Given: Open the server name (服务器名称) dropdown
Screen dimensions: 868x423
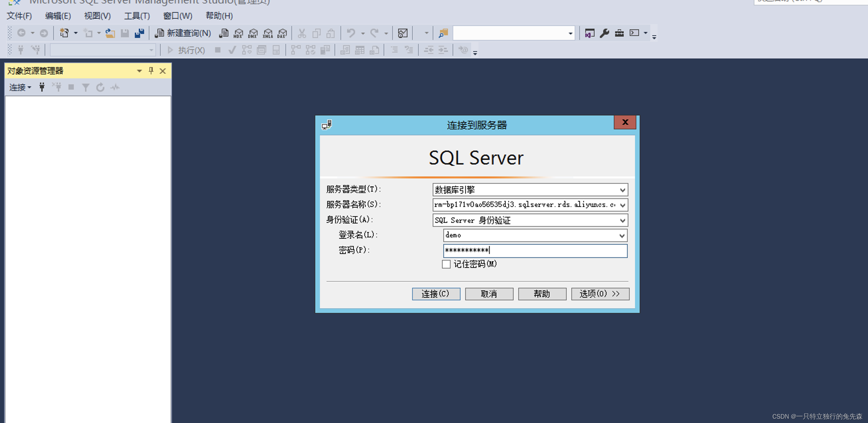Looking at the screenshot, I should coord(622,205).
